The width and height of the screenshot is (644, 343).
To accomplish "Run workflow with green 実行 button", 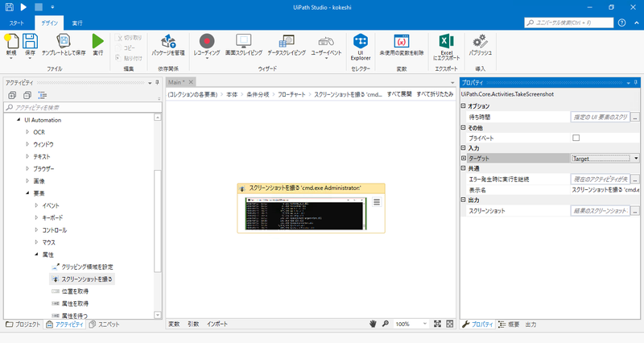I will (x=97, y=45).
